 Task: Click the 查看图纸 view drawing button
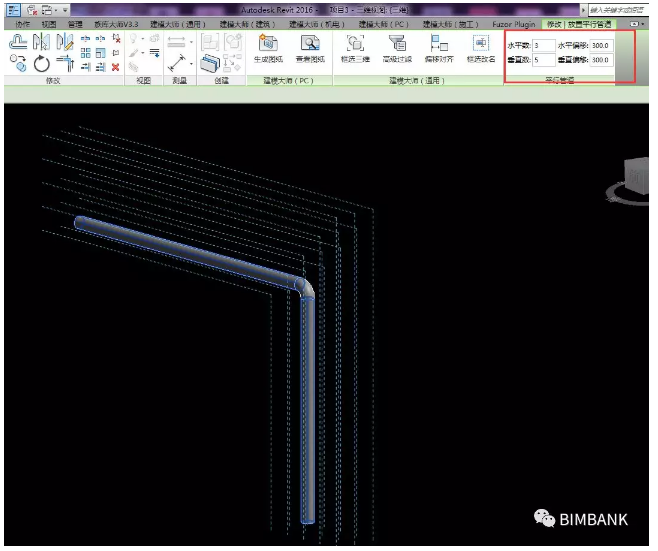tap(310, 49)
